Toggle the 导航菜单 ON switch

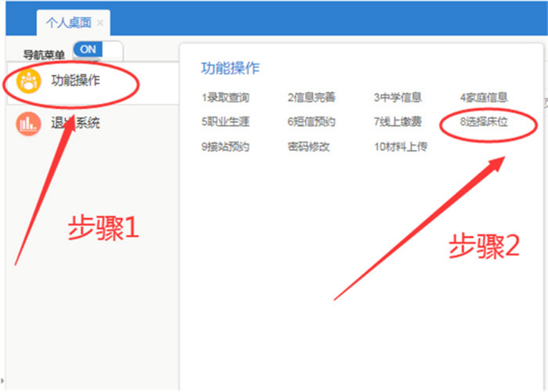click(97, 50)
